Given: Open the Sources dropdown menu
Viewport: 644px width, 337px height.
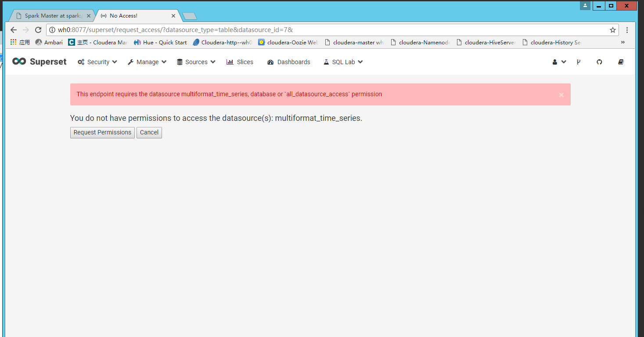Looking at the screenshot, I should [196, 62].
